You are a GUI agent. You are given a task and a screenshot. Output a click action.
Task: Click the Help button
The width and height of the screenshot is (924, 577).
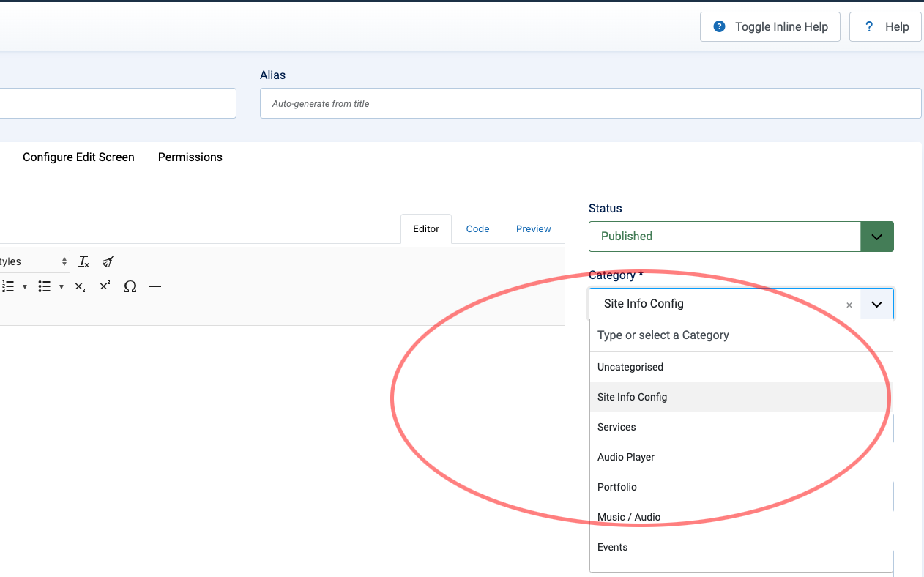886,27
